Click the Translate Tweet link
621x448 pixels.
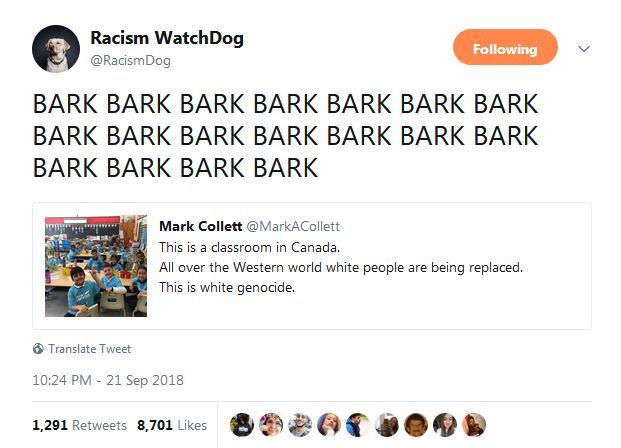90,349
